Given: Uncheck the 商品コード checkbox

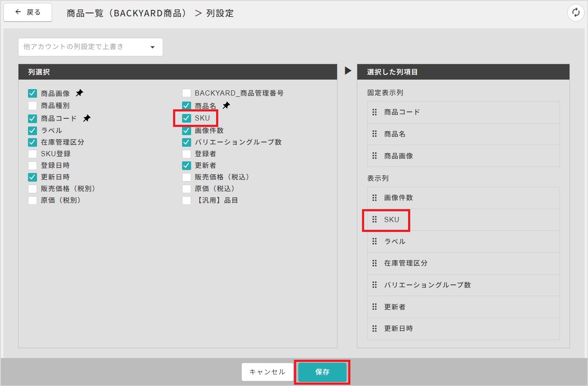Looking at the screenshot, I should [x=32, y=118].
